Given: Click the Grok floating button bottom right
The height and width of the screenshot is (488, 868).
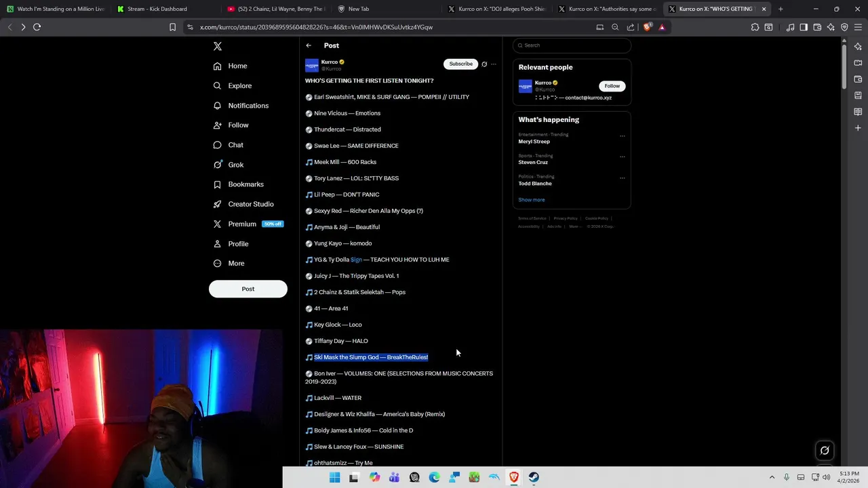Looking at the screenshot, I should pos(825,450).
